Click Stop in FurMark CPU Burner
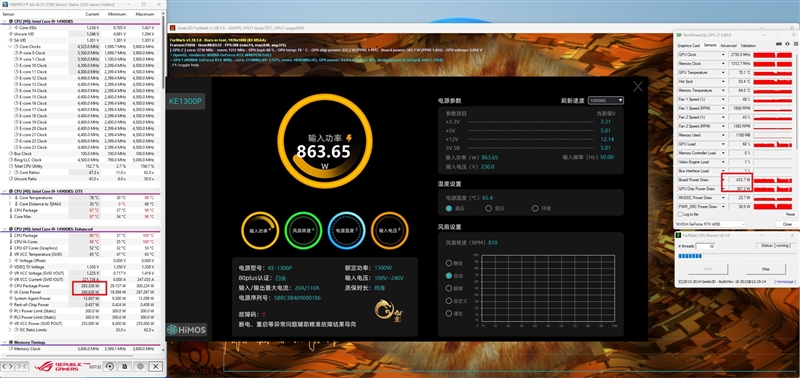The width and height of the screenshot is (800, 378). pyautogui.click(x=765, y=268)
